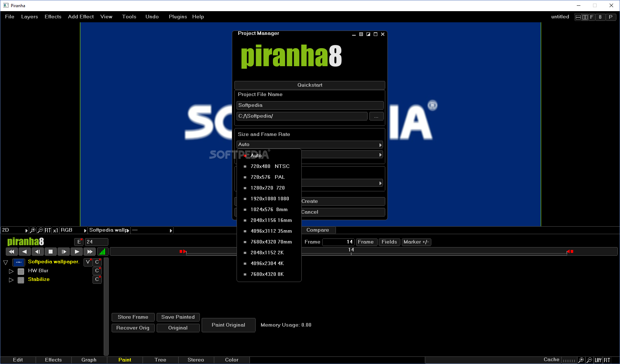The height and width of the screenshot is (364, 620).
Task: Click the Quickstart button
Action: click(x=310, y=85)
